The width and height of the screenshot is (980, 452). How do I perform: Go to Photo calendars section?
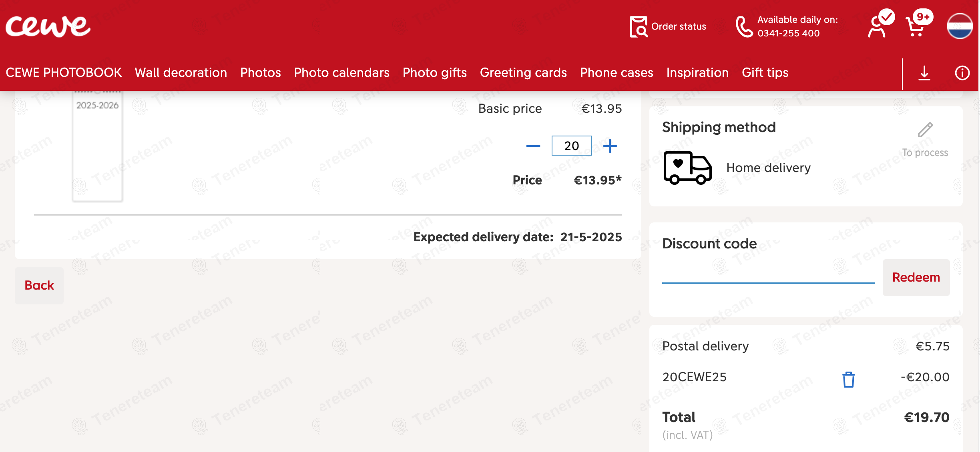point(341,73)
